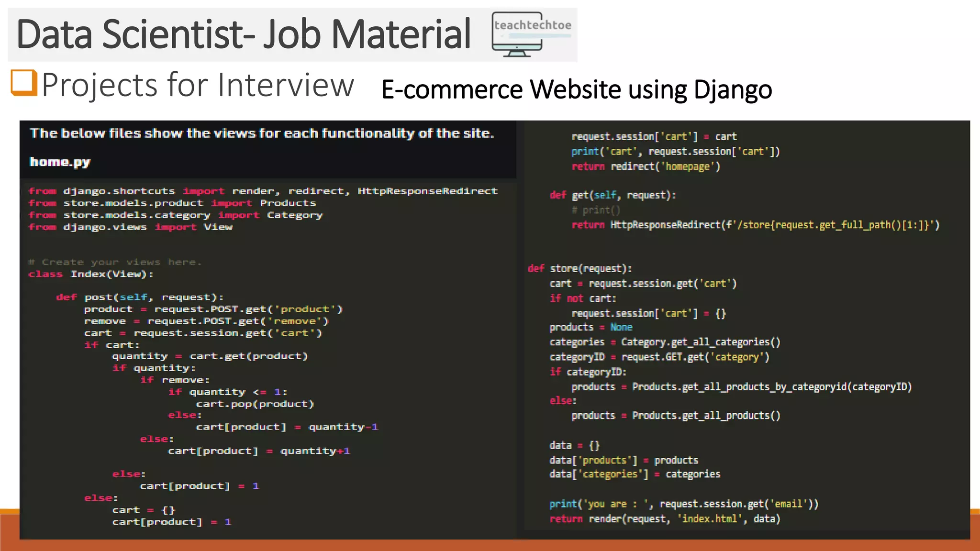Select the 'Projects for Interview' heading
The image size is (980, 551).
[x=198, y=85]
